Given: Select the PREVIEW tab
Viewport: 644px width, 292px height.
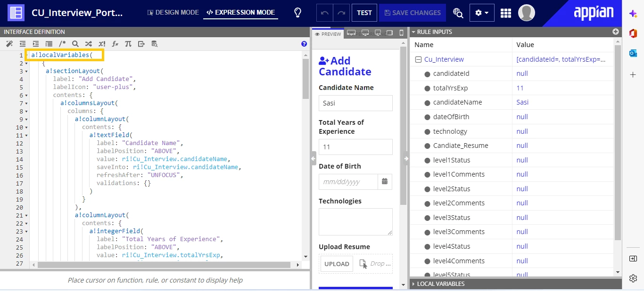Looking at the screenshot, I should (328, 34).
